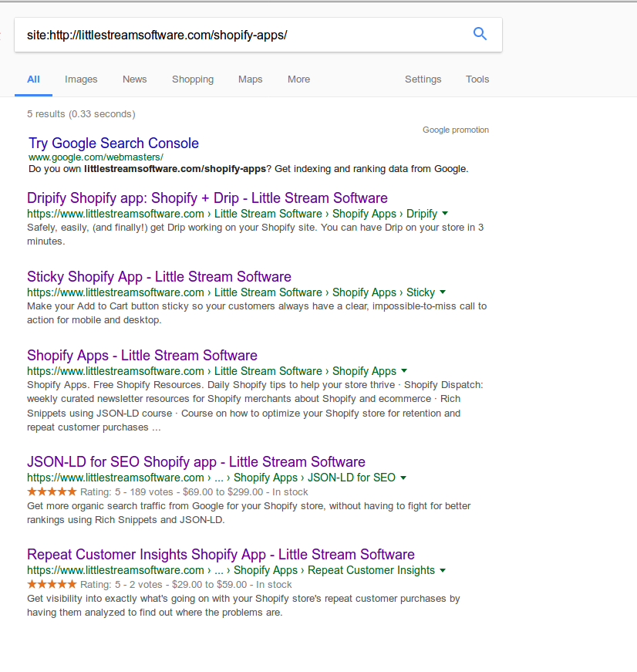Select the All results tab
The height and width of the screenshot is (672, 637).
pyautogui.click(x=33, y=79)
